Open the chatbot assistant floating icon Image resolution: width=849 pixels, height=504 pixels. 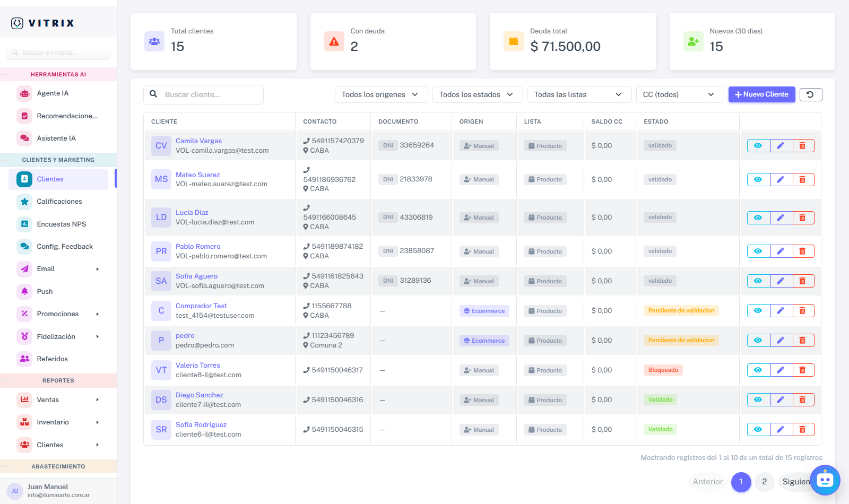[x=825, y=480]
